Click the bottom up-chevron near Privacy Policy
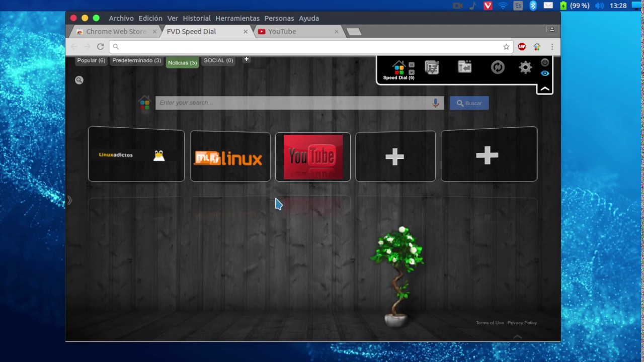Screen dimensions: 644x362 pos(517,336)
